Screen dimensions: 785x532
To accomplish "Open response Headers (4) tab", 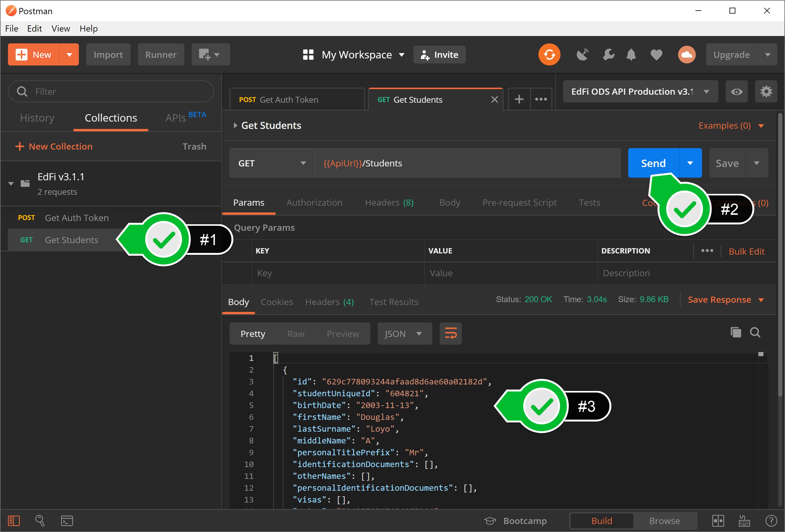I will tap(329, 302).
